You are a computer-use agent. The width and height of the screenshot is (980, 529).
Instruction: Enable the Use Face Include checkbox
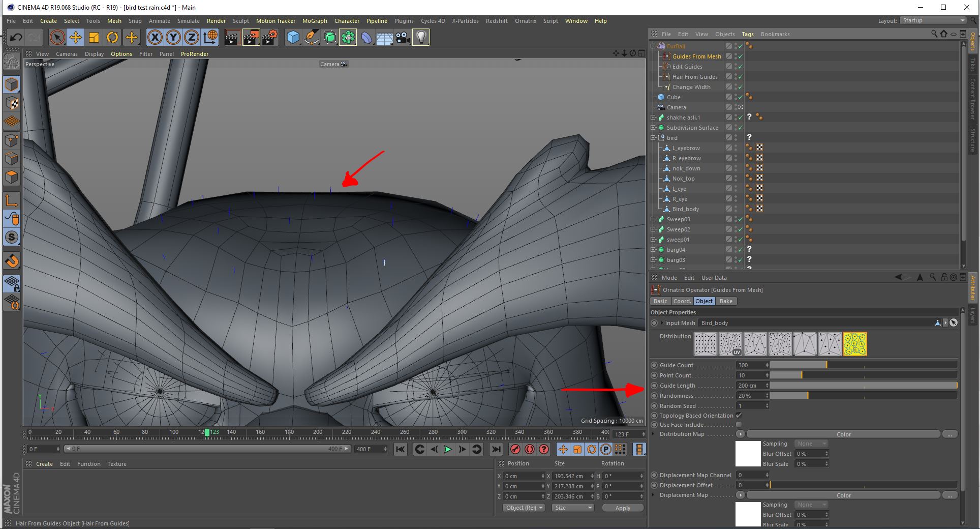pos(739,425)
